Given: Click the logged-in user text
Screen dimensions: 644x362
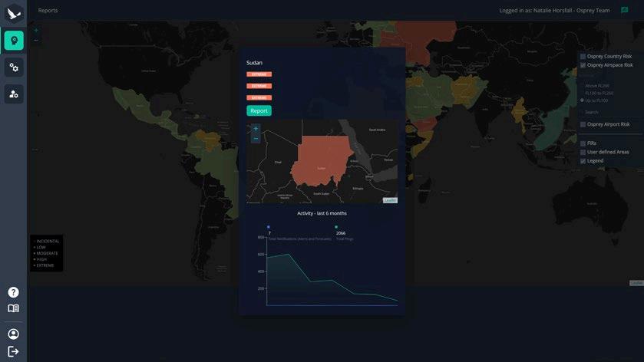Looking at the screenshot, I should [x=554, y=11].
